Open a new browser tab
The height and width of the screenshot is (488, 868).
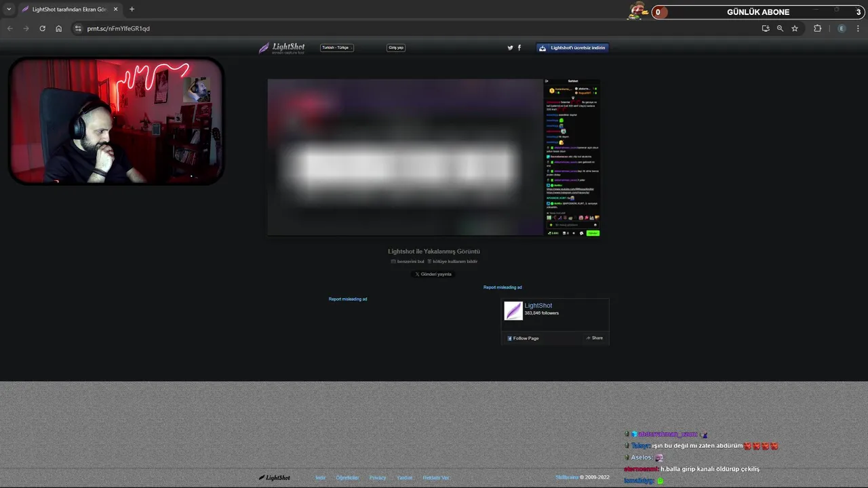pos(132,9)
